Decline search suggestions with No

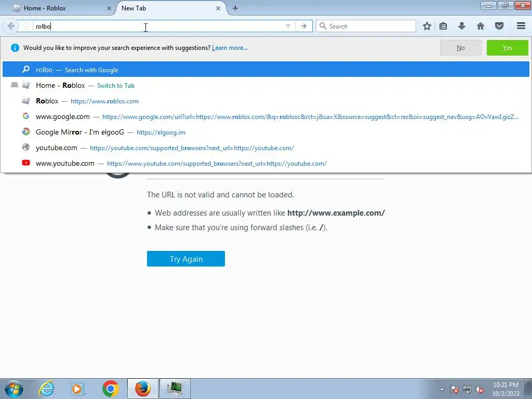(460, 48)
